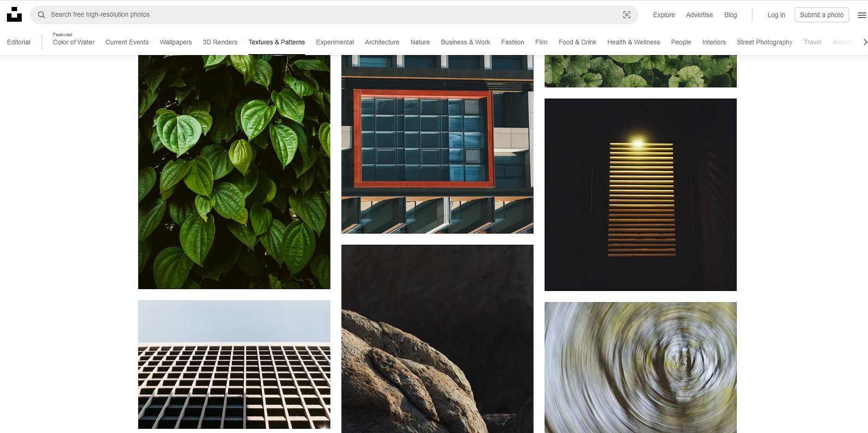The height and width of the screenshot is (433, 868).
Task: Select the Experimental tab
Action: [335, 42]
